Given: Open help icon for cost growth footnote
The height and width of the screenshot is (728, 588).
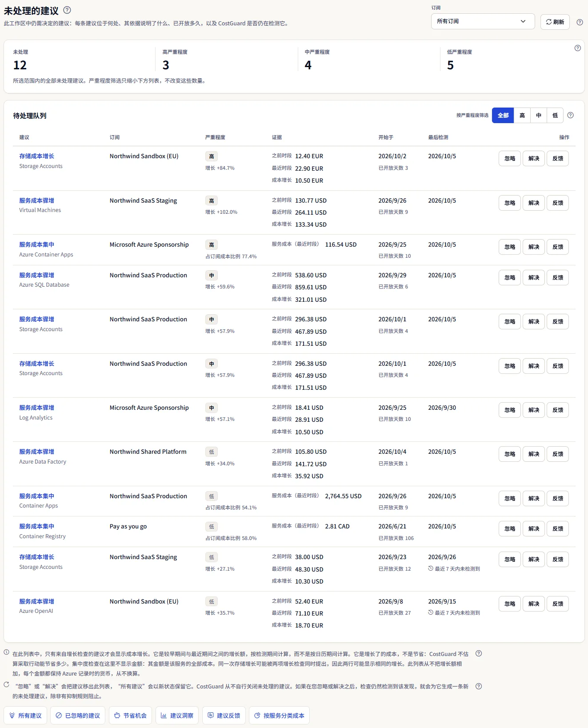Looking at the screenshot, I should point(479,653).
